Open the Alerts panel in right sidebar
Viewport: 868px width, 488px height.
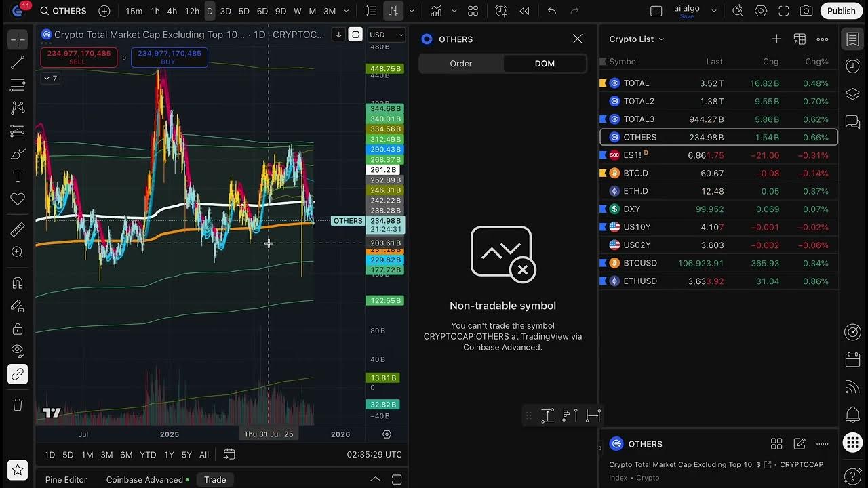[852, 414]
